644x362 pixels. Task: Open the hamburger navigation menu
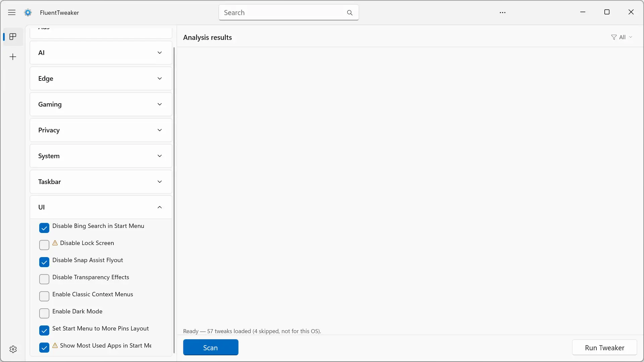(12, 12)
